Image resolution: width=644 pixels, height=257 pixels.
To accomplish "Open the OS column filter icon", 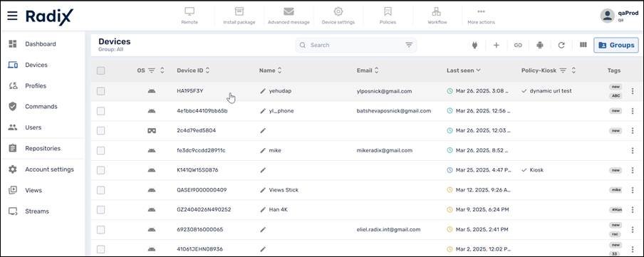I will [152, 70].
